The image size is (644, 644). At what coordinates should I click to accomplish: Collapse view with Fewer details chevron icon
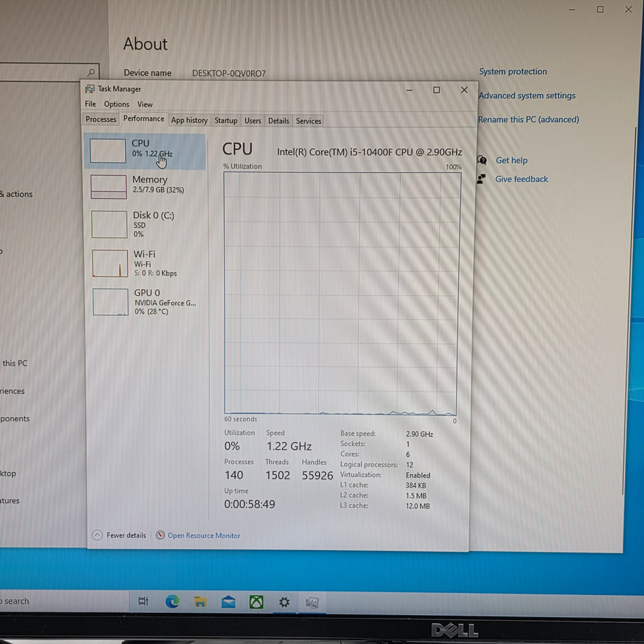pyautogui.click(x=97, y=535)
